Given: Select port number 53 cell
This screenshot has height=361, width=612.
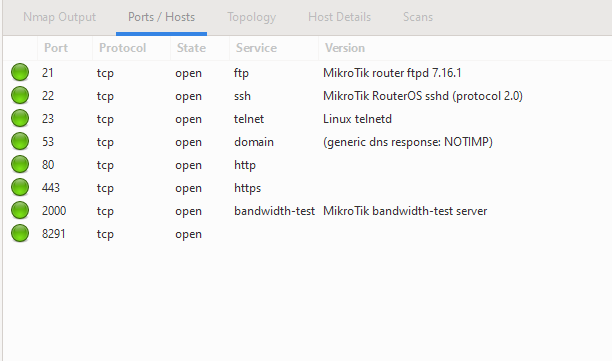Looking at the screenshot, I should [x=48, y=142].
